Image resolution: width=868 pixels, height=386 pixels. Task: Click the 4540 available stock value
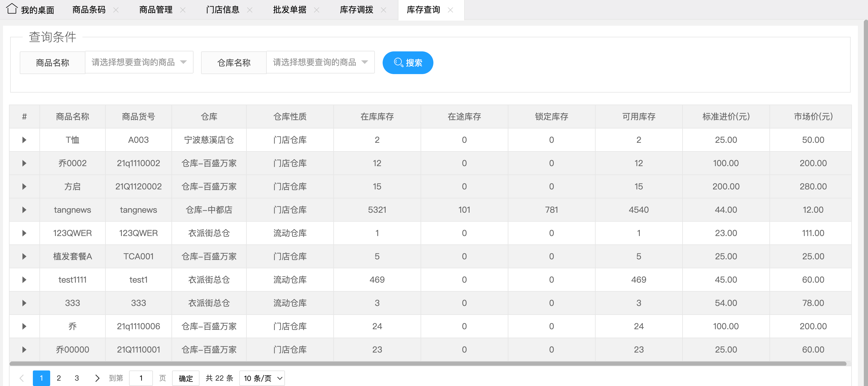click(x=639, y=210)
